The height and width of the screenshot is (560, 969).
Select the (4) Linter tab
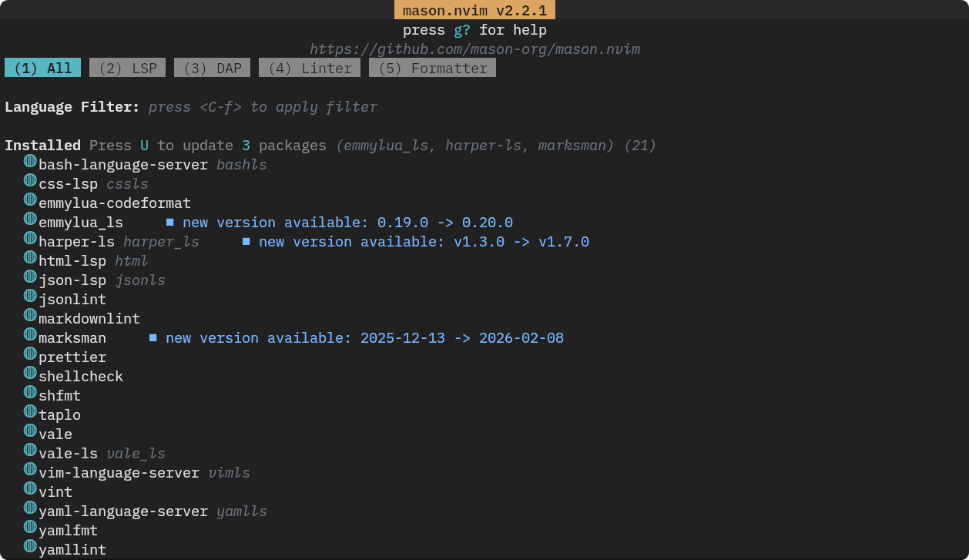(x=310, y=69)
